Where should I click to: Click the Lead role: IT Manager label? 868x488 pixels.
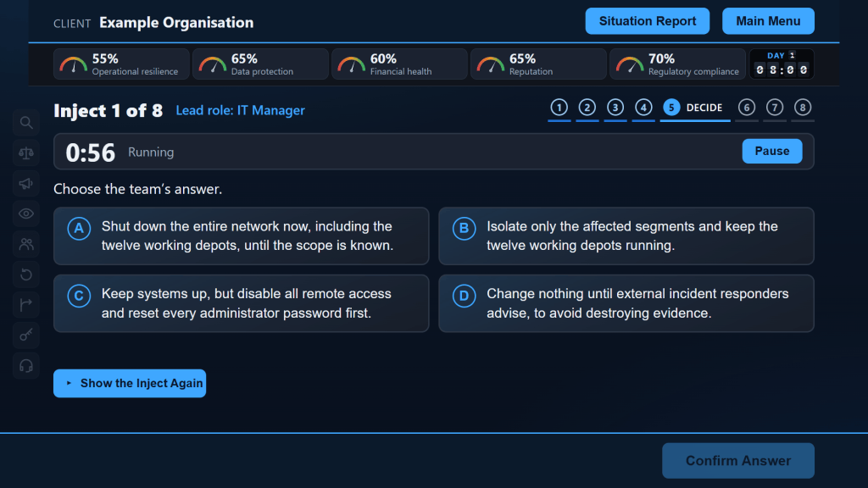[x=240, y=110]
